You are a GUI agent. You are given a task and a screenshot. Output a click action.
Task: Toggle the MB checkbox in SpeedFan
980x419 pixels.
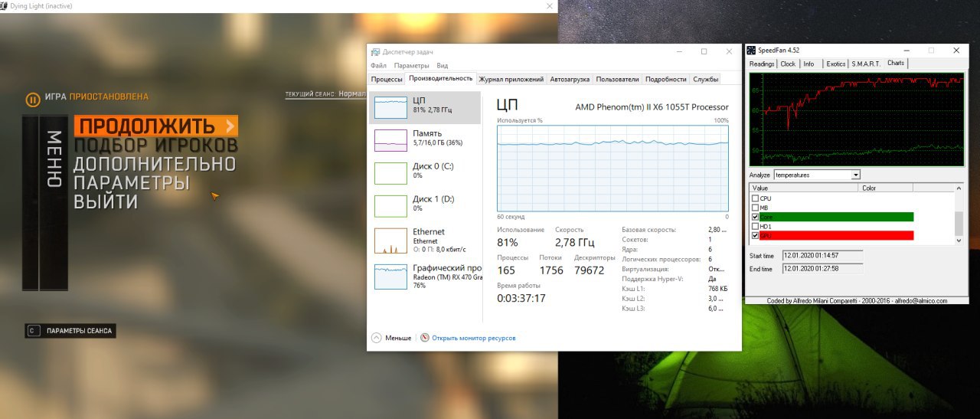[x=756, y=208]
